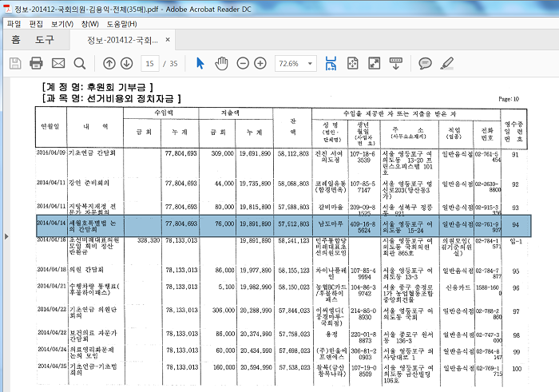This screenshot has height=392, width=559.
Task: Click the print icon in toolbar
Action: pyautogui.click(x=37, y=63)
